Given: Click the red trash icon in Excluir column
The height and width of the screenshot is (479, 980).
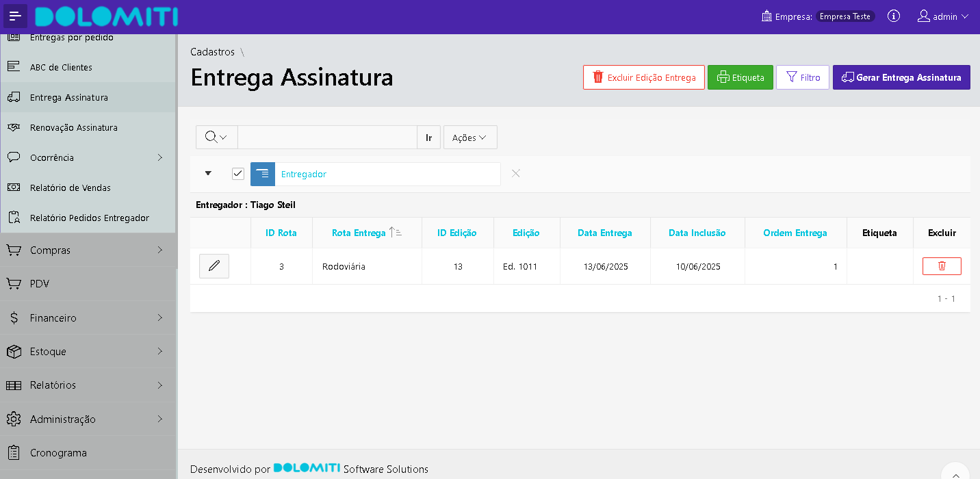Looking at the screenshot, I should pos(941,266).
